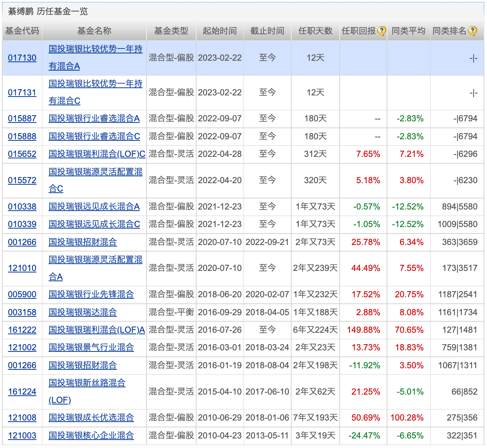The image size is (487, 448).
Task: Open 国投瑞银成长优选混合 fund page
Action: coord(91,418)
